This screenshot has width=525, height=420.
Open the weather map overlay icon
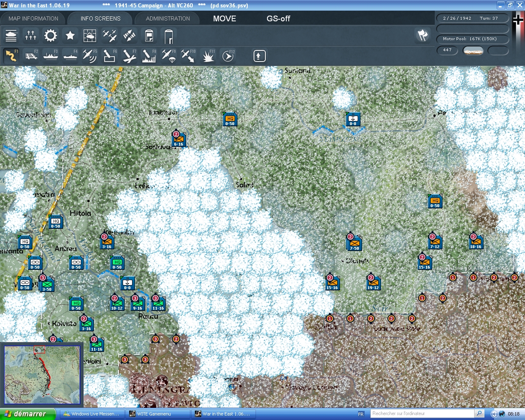90,36
